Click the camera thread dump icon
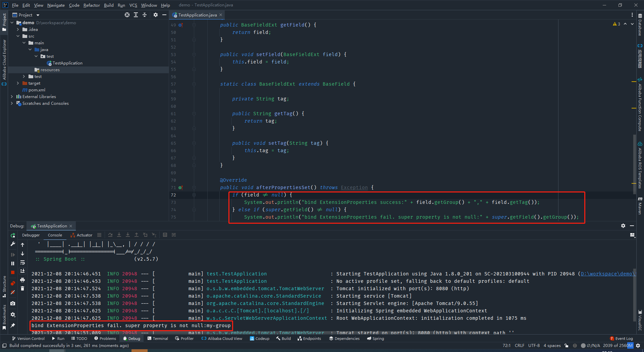Image resolution: width=644 pixels, height=352 pixels. pyautogui.click(x=13, y=303)
